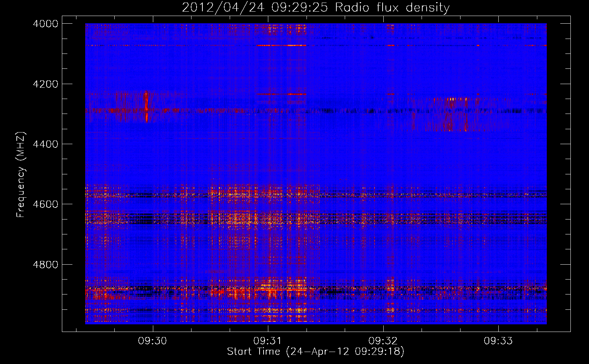Click the 4800 frequency tick label
Viewport: 589px width, 364px height.
pos(46,265)
